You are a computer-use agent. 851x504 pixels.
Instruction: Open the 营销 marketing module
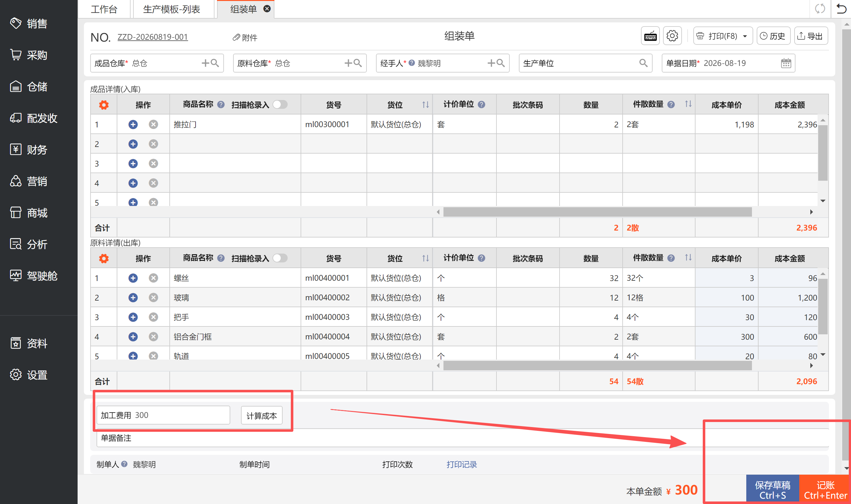(x=28, y=181)
